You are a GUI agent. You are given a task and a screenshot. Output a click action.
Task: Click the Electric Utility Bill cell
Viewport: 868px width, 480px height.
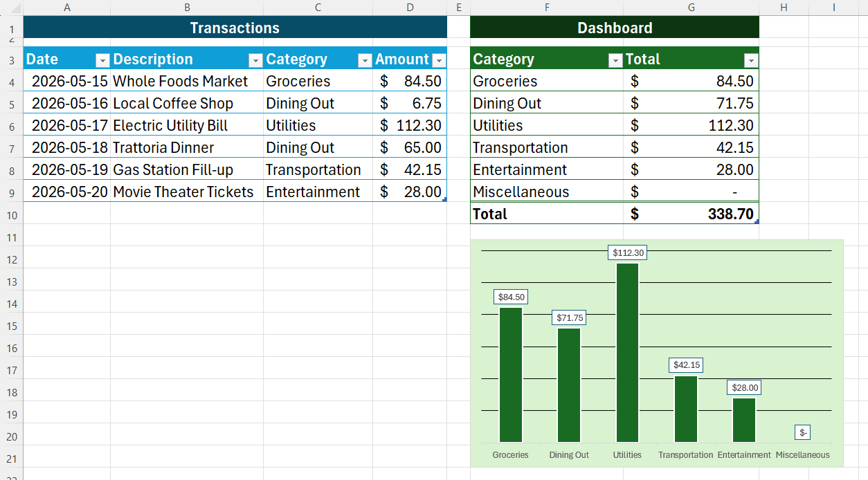[x=187, y=125]
